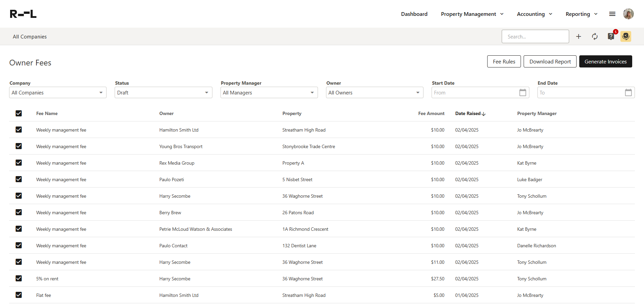Sort by Fee Amount column
Viewport: 644px width, 307px height.
(431, 113)
